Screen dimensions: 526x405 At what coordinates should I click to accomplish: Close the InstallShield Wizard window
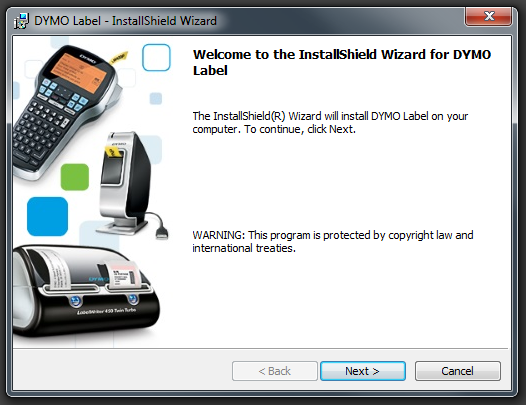point(488,16)
